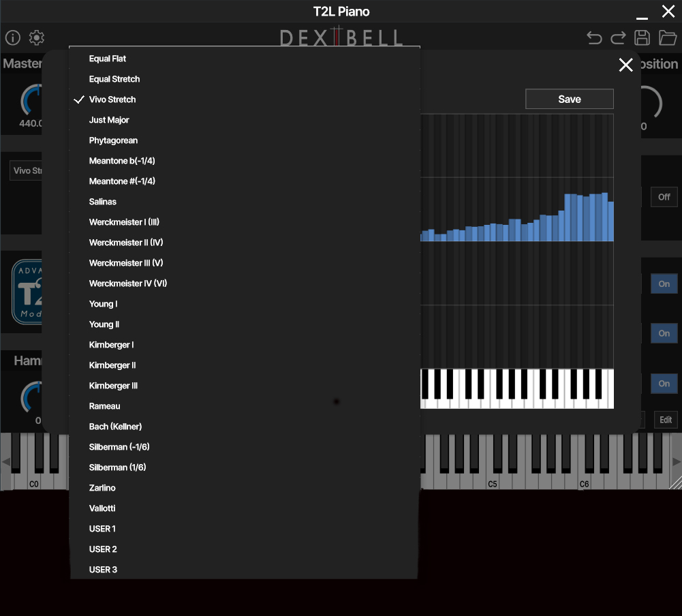Select the USER 3 tuning slot
This screenshot has height=616, width=682.
244,570
